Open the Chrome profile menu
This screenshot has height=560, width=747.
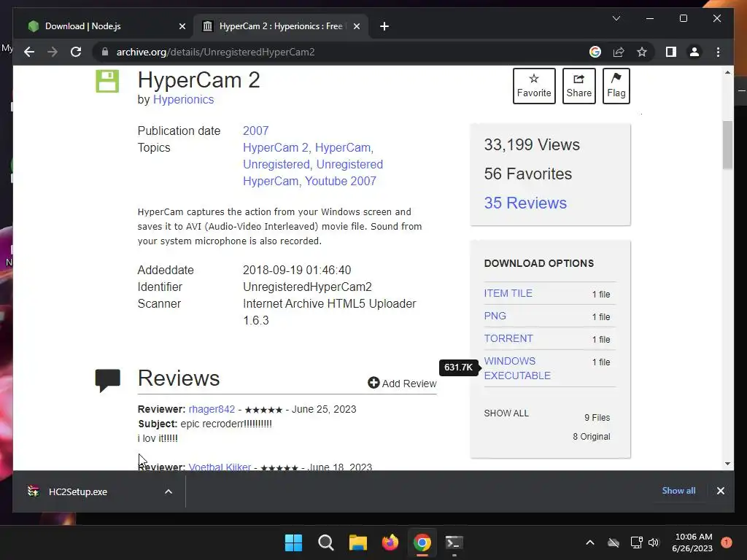(694, 52)
